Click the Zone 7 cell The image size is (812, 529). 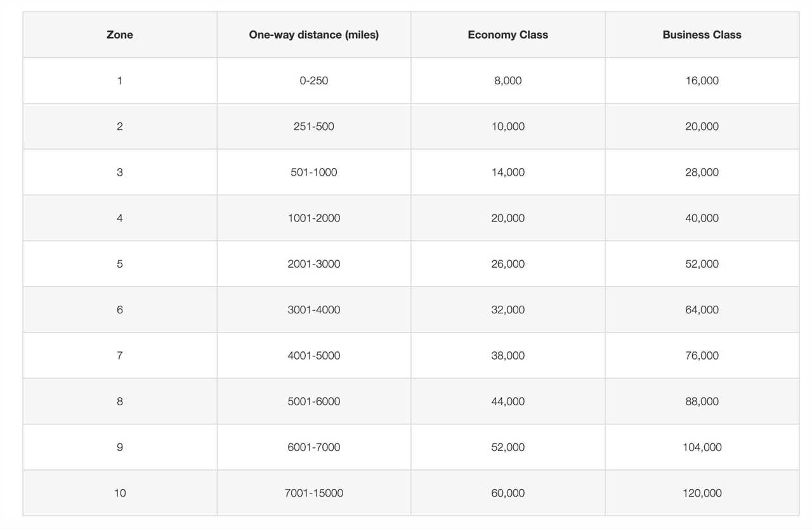click(x=120, y=355)
